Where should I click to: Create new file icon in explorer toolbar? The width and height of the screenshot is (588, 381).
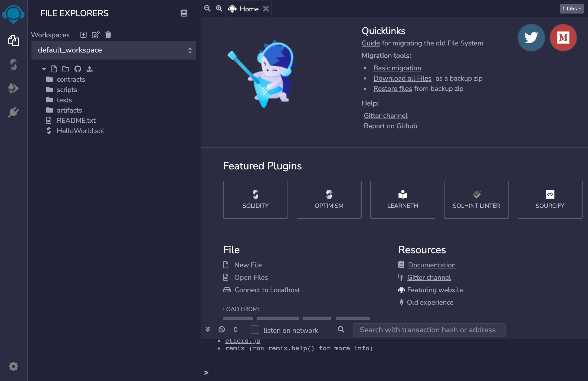click(x=54, y=69)
